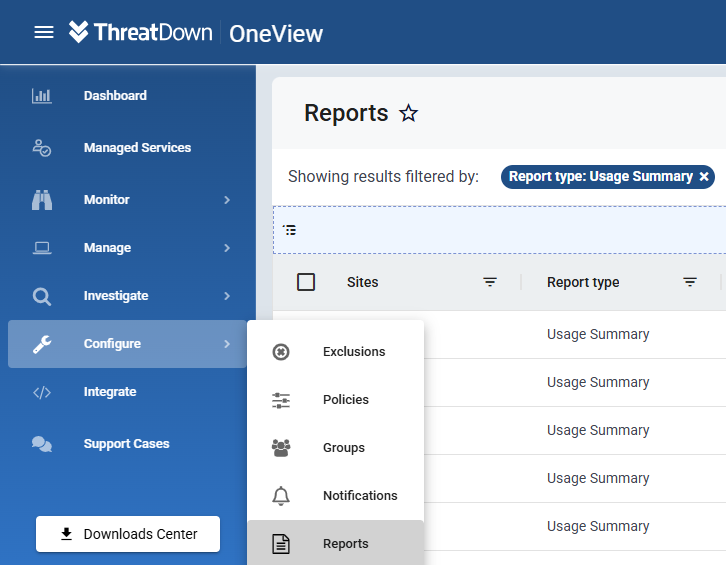Choose Notifications from the Configure flyout

[336, 496]
